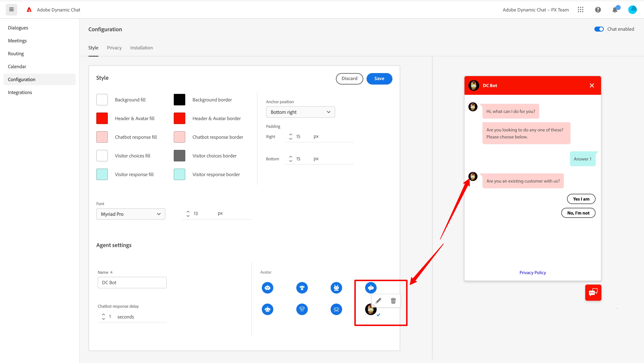Expand the Anchor position dropdown
The width and height of the screenshot is (644, 363).
pyautogui.click(x=300, y=112)
